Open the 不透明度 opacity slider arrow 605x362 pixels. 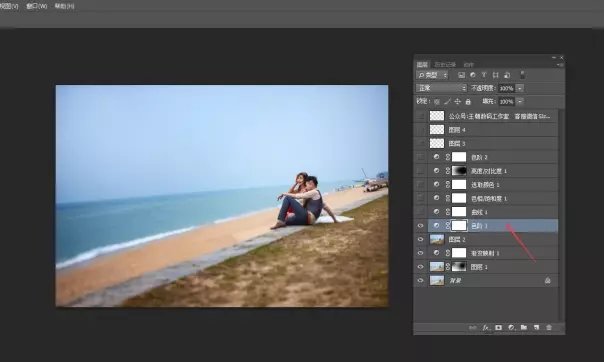520,88
